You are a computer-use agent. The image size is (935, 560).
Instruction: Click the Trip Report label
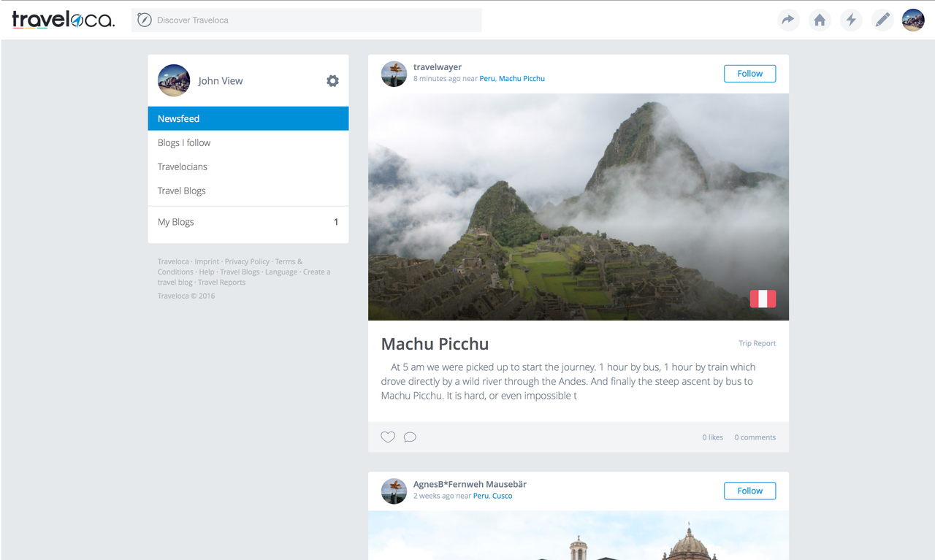point(757,343)
